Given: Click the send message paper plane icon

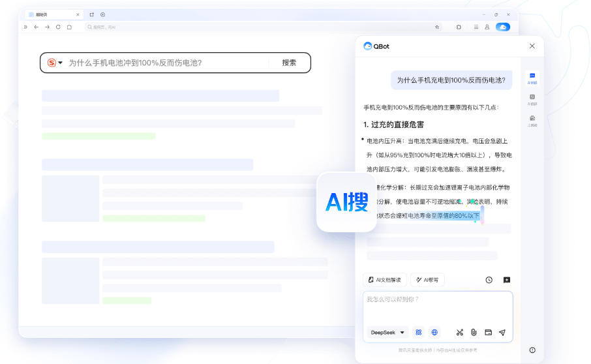Looking at the screenshot, I should pos(502,332).
